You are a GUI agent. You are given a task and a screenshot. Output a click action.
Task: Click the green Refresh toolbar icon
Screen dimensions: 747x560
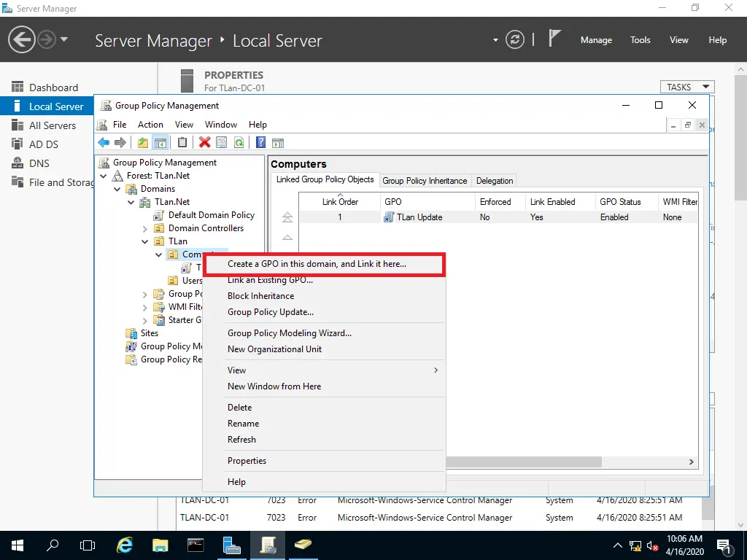pos(239,142)
